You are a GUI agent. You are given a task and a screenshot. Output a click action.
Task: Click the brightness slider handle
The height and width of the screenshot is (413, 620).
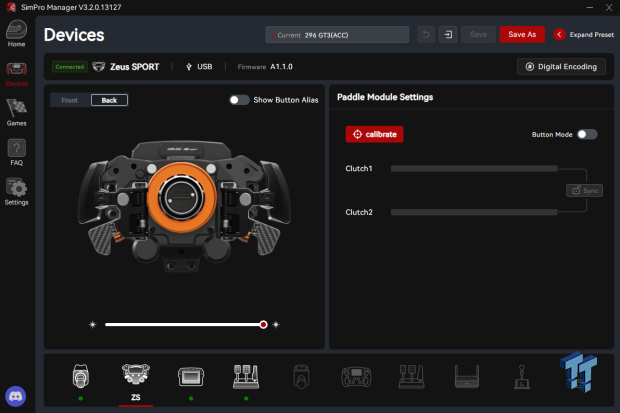tap(263, 325)
